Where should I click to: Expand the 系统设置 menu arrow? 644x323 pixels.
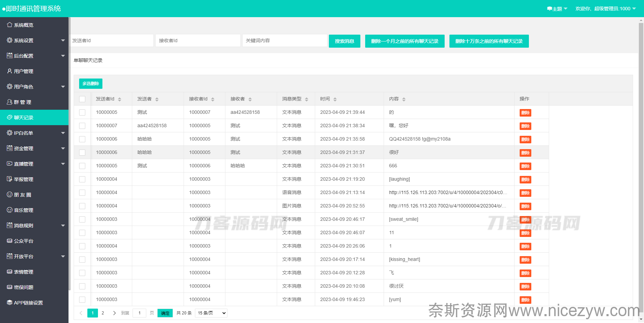tap(63, 40)
